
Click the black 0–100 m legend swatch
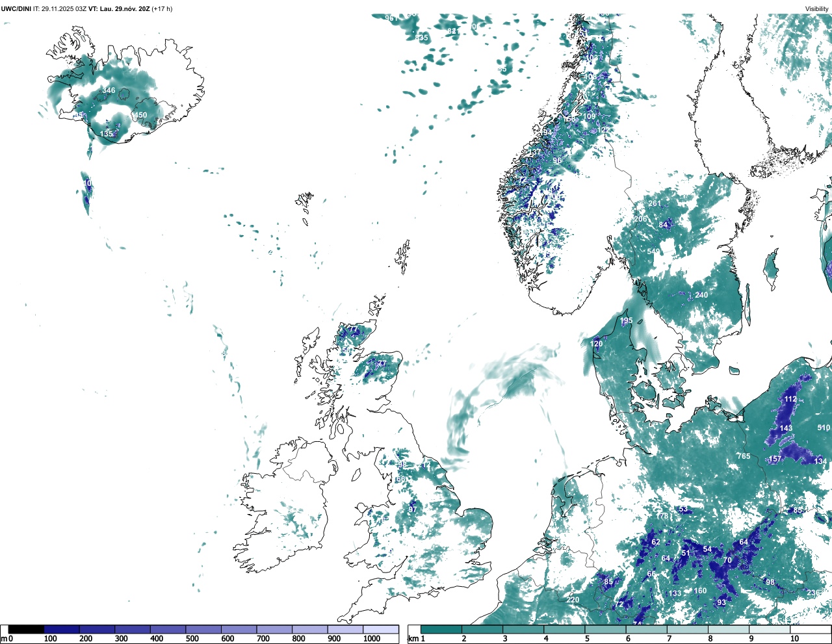tap(26, 629)
